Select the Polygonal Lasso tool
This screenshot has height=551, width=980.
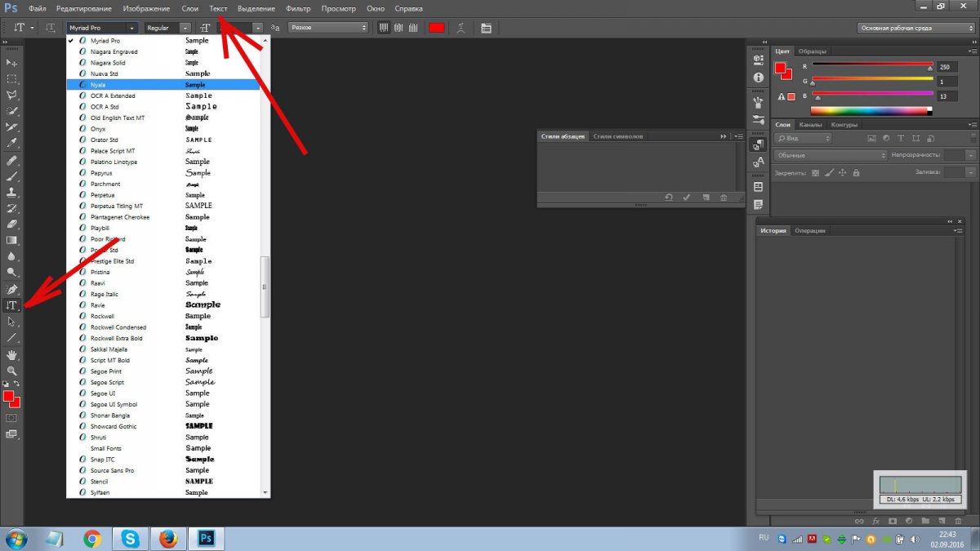(x=12, y=96)
